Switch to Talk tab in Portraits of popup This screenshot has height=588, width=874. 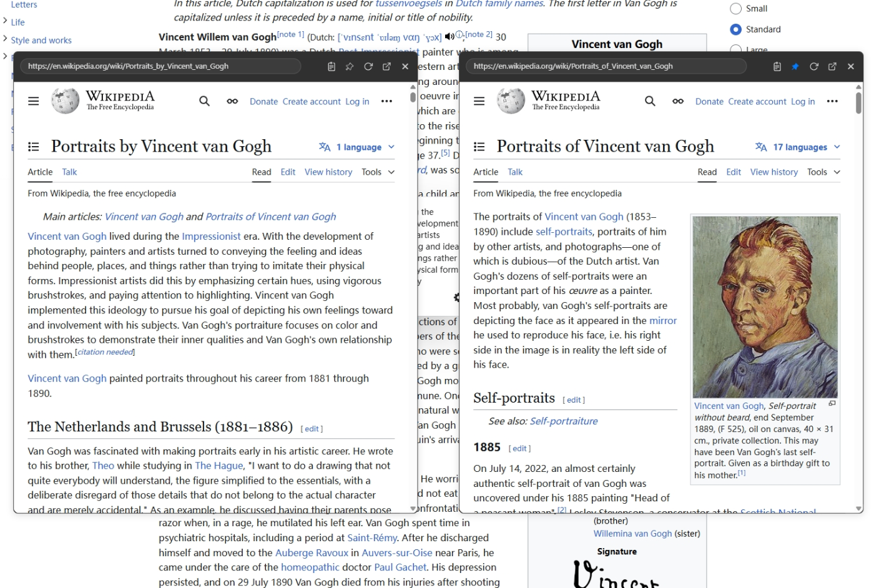tap(515, 172)
